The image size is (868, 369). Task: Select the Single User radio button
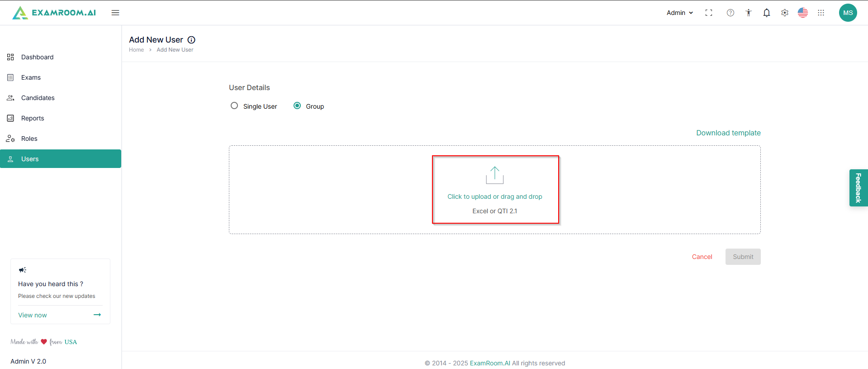pyautogui.click(x=234, y=105)
